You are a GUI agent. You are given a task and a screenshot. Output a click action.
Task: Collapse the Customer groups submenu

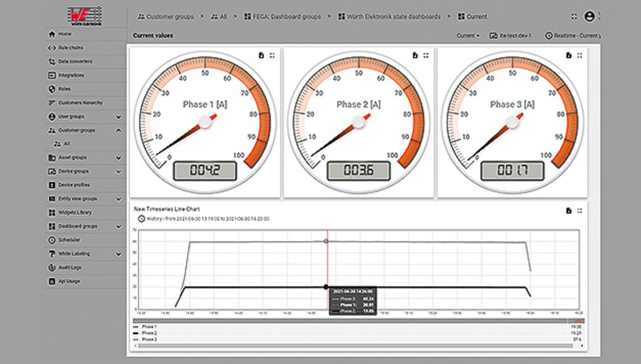(119, 131)
